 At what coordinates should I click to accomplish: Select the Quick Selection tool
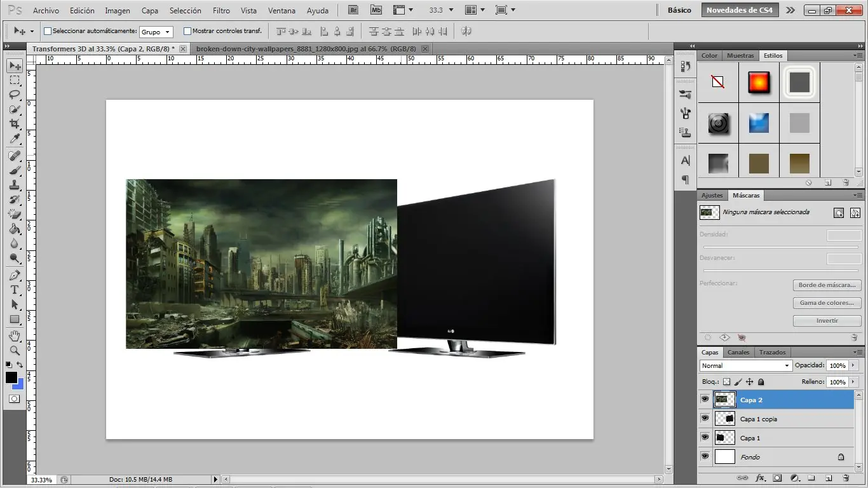click(15, 109)
